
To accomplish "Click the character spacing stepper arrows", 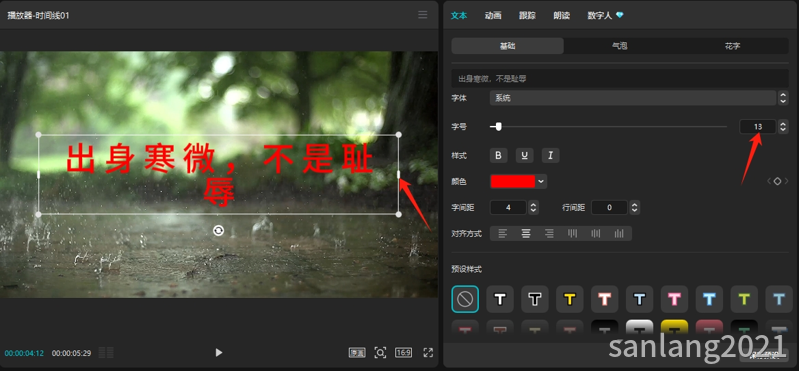I will (x=533, y=207).
